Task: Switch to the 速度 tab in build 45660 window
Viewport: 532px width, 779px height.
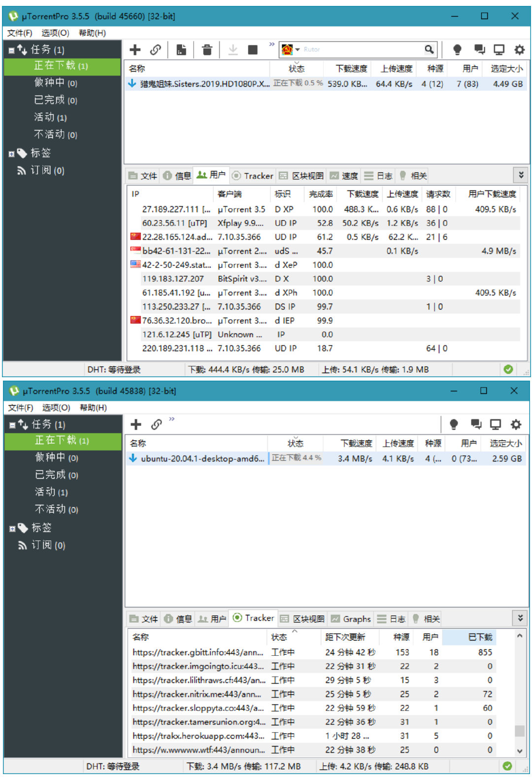Action: [x=344, y=176]
